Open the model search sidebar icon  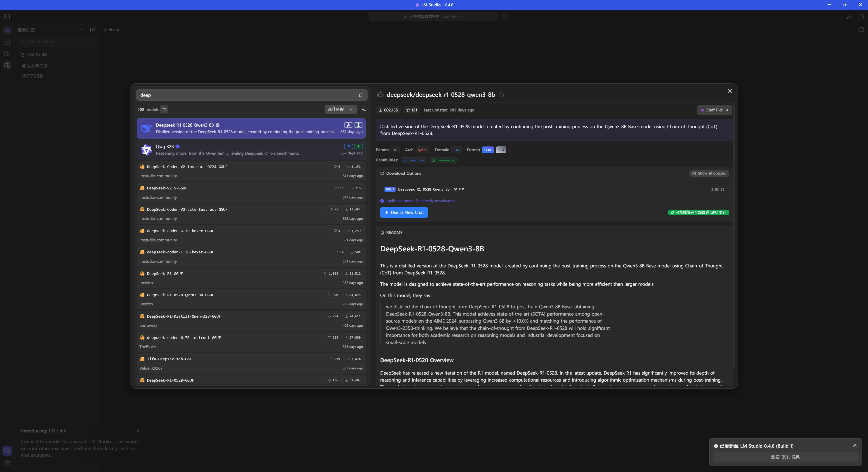[7, 65]
